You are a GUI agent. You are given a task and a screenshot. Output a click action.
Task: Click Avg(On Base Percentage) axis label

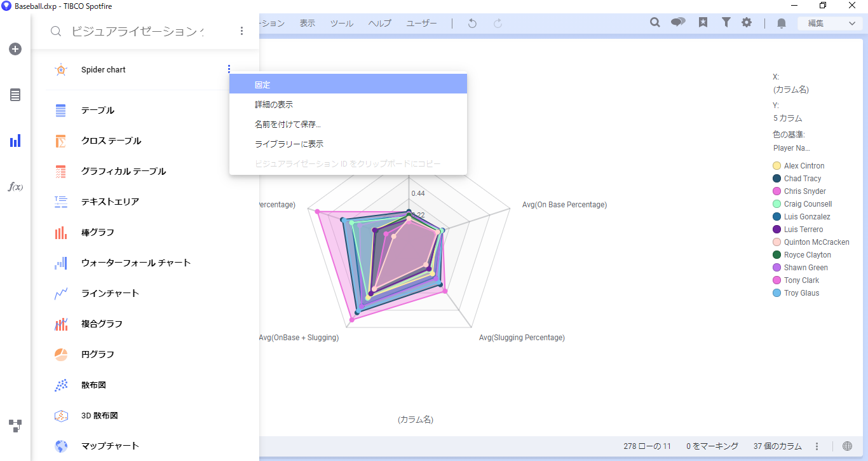(x=564, y=205)
